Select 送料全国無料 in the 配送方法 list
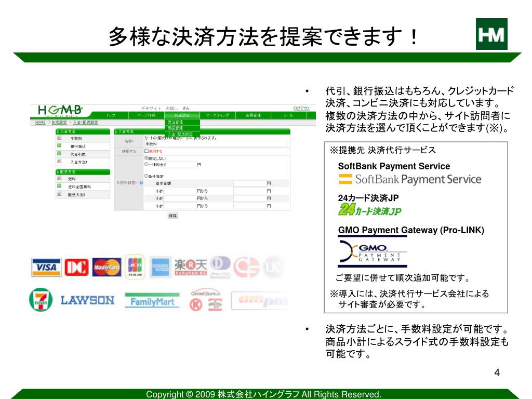 point(83,187)
